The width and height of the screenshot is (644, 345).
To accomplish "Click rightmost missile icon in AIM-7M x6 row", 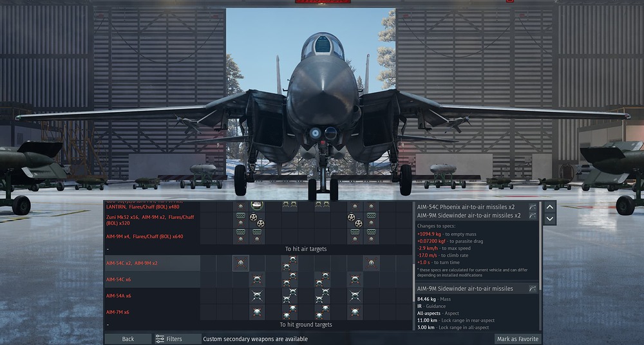I will tap(355, 312).
